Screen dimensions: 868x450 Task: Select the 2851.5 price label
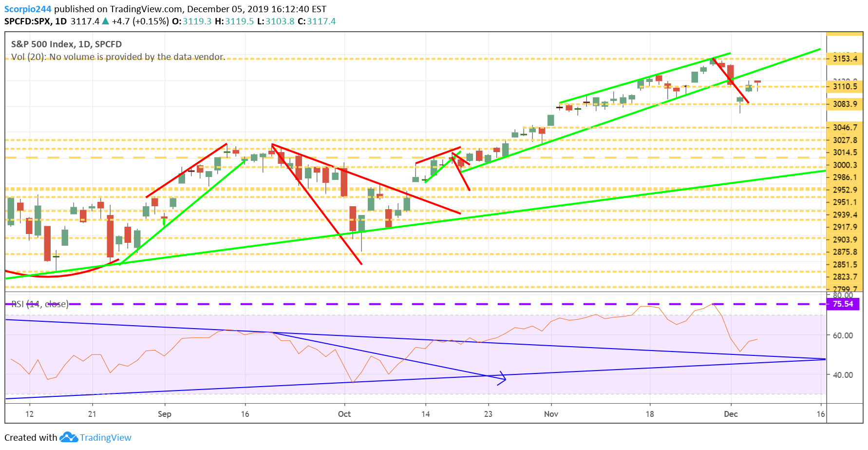tap(845, 264)
